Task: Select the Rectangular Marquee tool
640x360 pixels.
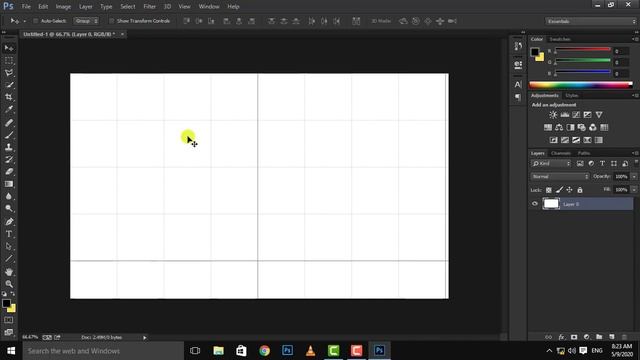Action: pos(9,60)
